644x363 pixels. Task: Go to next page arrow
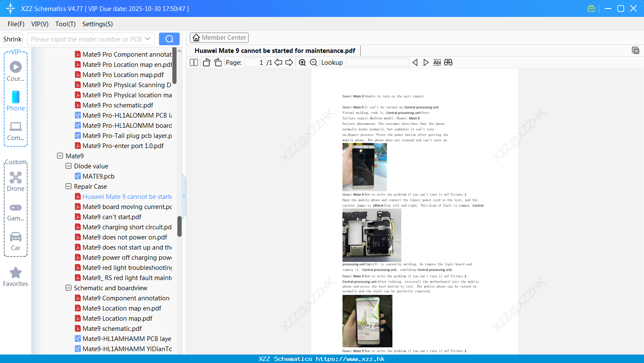(289, 63)
